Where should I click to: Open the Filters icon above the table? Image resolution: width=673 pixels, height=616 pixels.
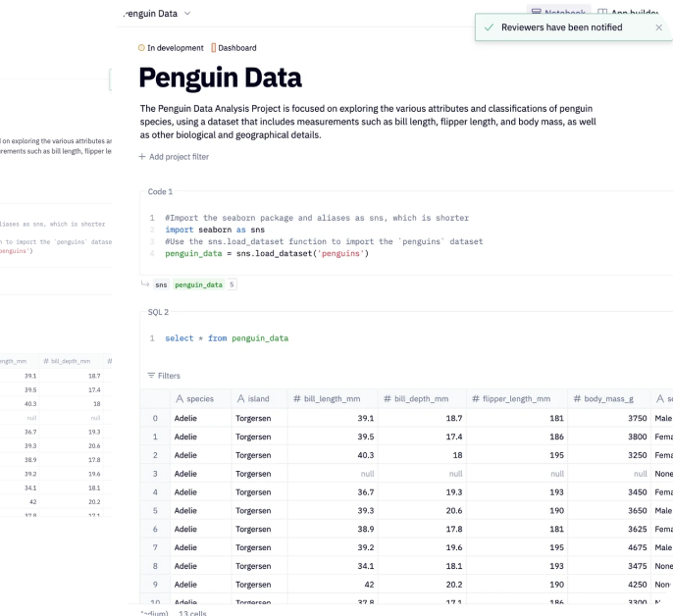(x=151, y=376)
